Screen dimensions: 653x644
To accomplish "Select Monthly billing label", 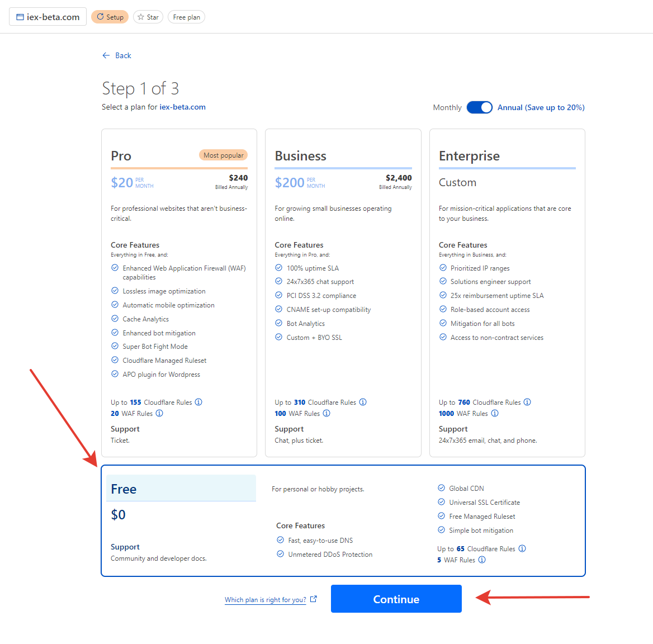I will pyautogui.click(x=447, y=107).
